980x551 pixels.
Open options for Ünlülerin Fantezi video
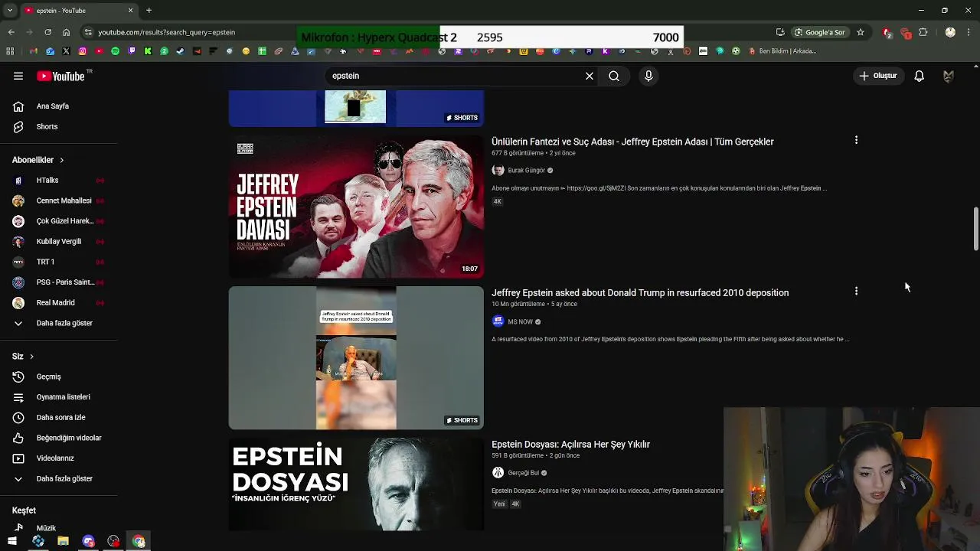[x=856, y=140]
